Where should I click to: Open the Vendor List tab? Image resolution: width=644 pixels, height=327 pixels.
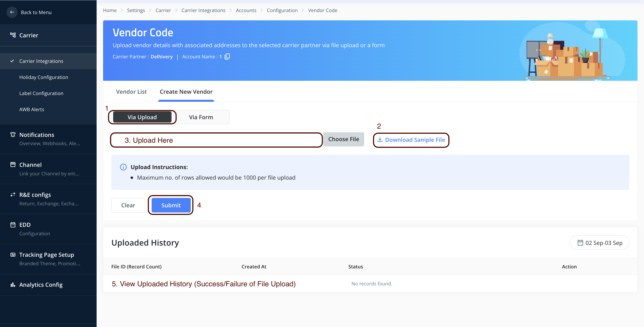pos(131,92)
